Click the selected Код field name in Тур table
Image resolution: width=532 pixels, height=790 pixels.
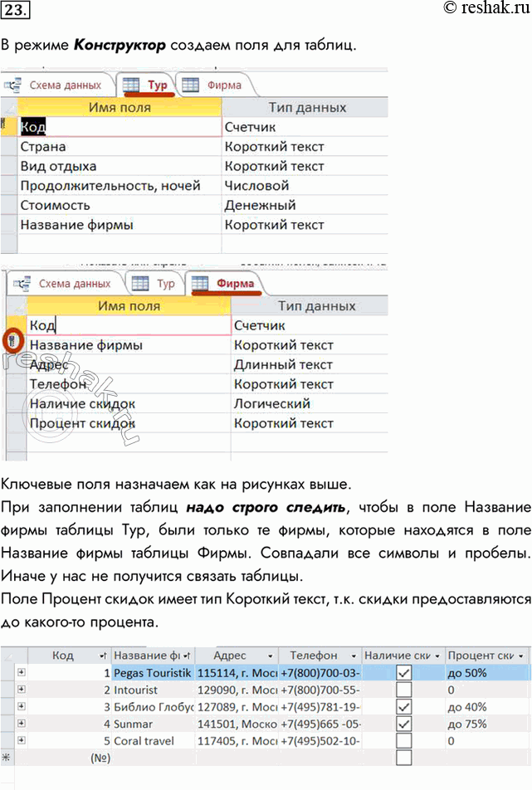click(x=120, y=126)
